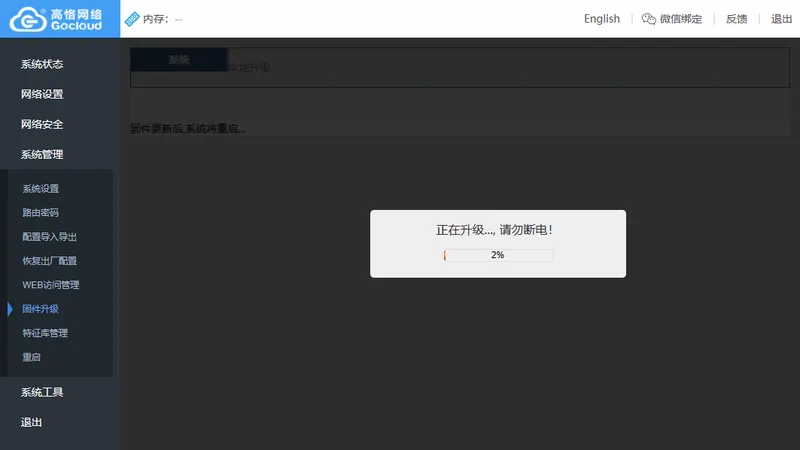Open WEB访问管理 submenu item
Viewport: 800px width, 450px height.
pyautogui.click(x=51, y=285)
